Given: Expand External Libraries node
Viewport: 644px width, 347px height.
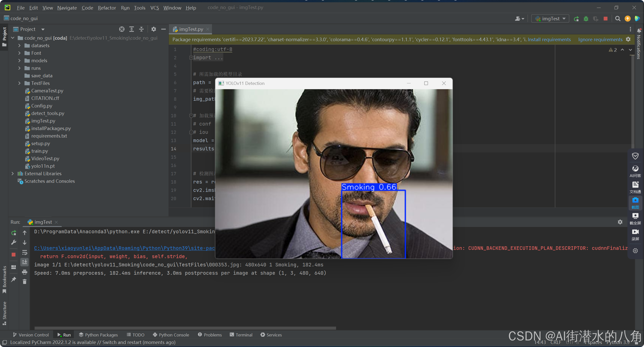Looking at the screenshot, I should click(13, 174).
